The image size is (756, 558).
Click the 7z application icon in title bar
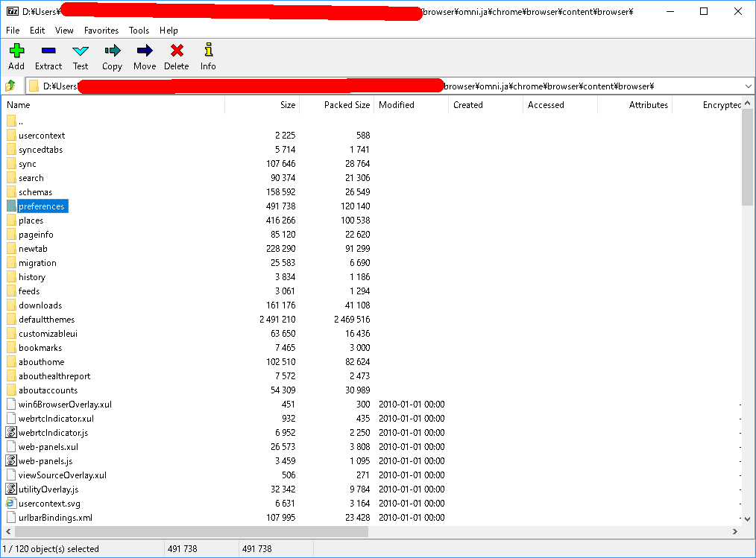(13, 12)
